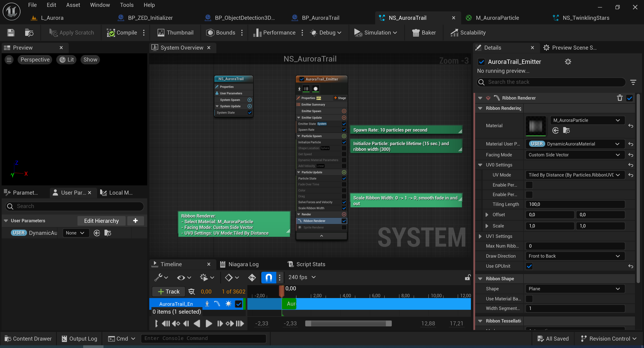Open timeline wrench actions menu
This screenshot has height=348, width=644.
[x=161, y=277]
